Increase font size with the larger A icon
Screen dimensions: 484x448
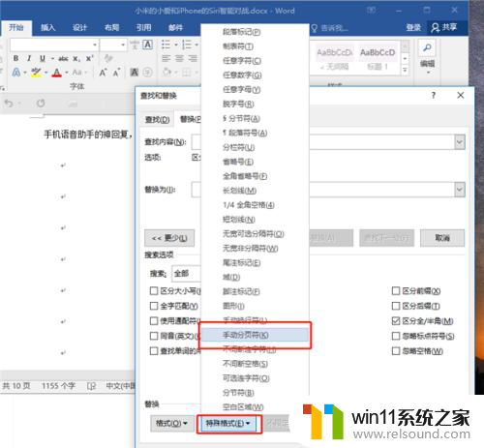(x=103, y=73)
